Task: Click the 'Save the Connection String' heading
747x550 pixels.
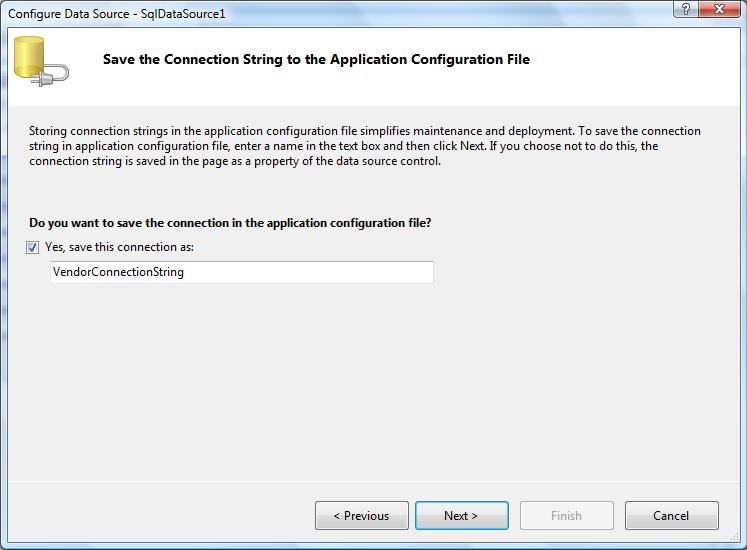Action: point(316,60)
